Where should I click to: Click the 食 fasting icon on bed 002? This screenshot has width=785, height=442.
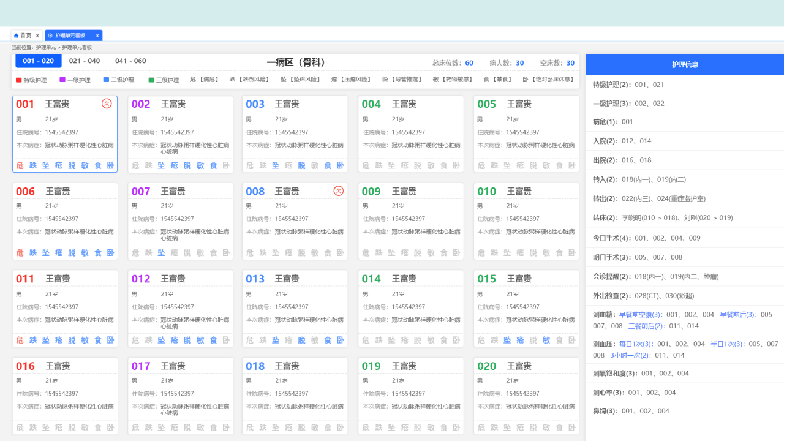point(213,165)
